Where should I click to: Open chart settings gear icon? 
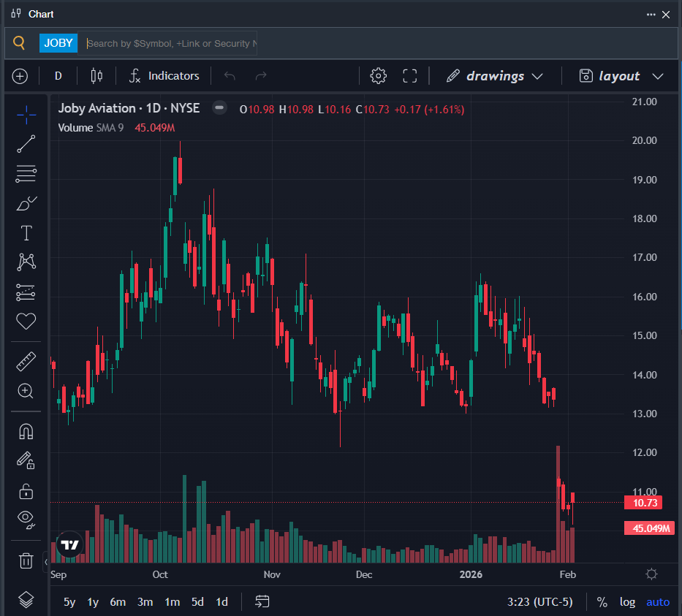tap(378, 76)
